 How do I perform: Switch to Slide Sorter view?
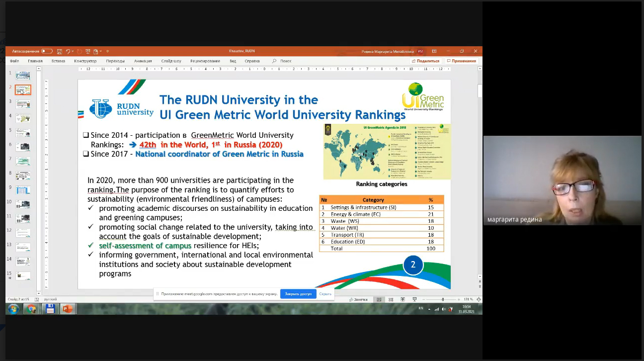391,299
